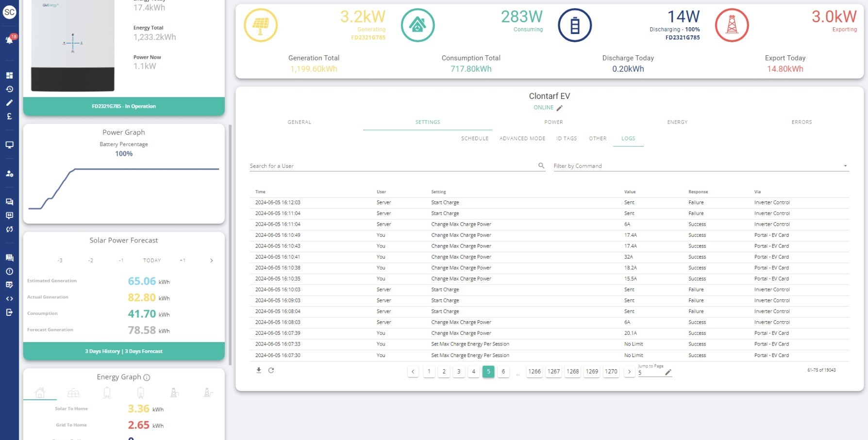Image resolution: width=868 pixels, height=440 pixels.
Task: Click the download logs icon
Action: (x=259, y=370)
